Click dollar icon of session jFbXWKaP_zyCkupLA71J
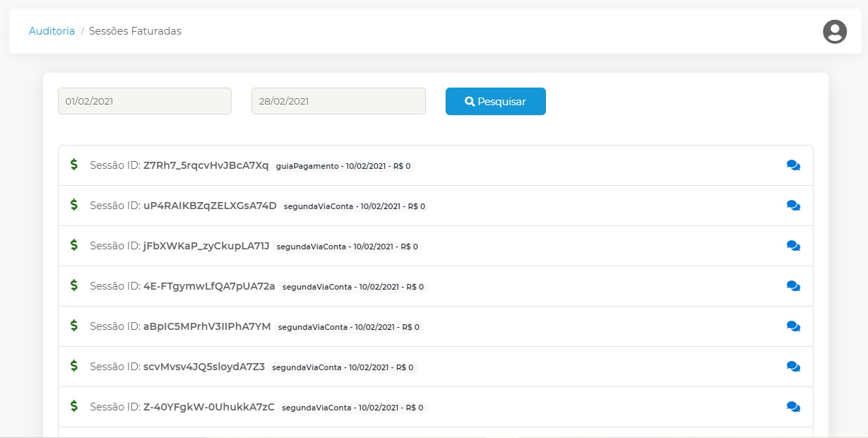The image size is (868, 438). coord(74,245)
